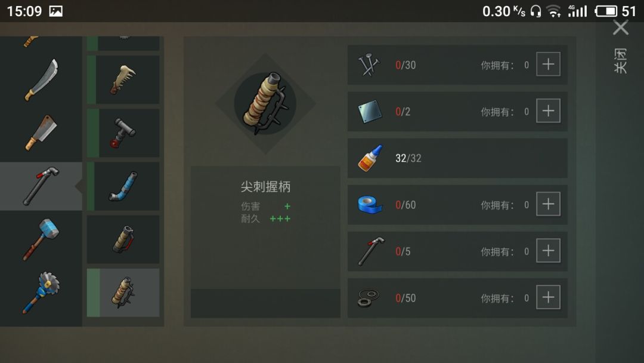Viewport: 644px width, 363px height.
Task: Add metal plates with the plus button
Action: 549,110
